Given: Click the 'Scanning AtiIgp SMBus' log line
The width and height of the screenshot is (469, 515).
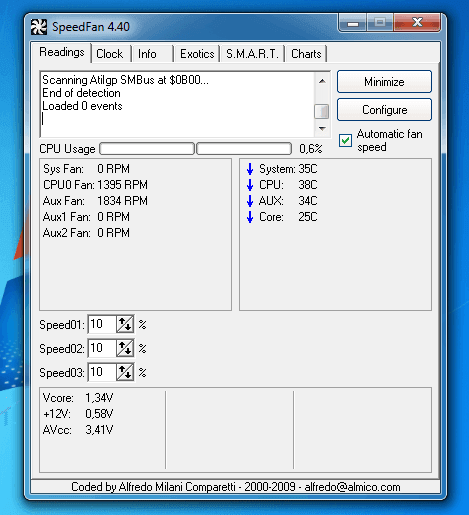Looking at the screenshot, I should click(x=125, y=80).
